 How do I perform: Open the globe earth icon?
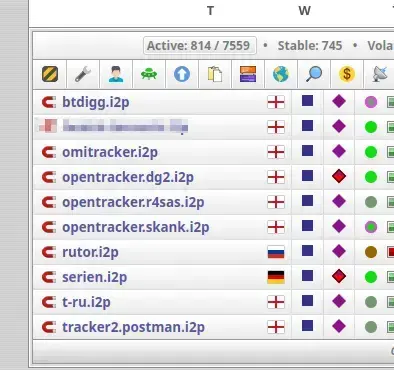tap(281, 74)
